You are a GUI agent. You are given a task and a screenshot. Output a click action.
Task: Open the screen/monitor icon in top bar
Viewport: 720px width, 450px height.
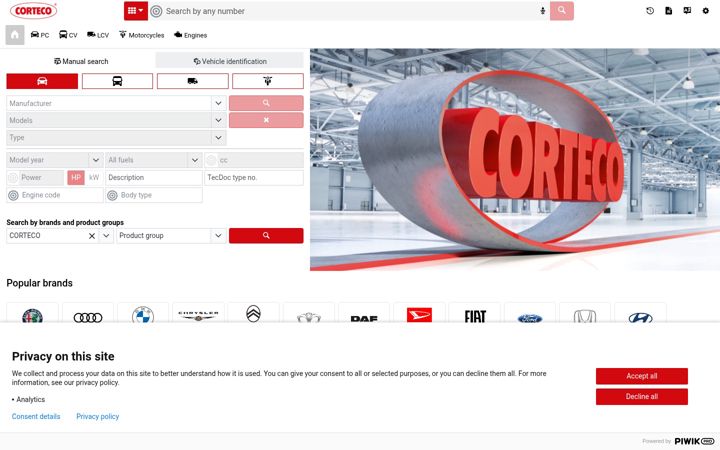687,11
